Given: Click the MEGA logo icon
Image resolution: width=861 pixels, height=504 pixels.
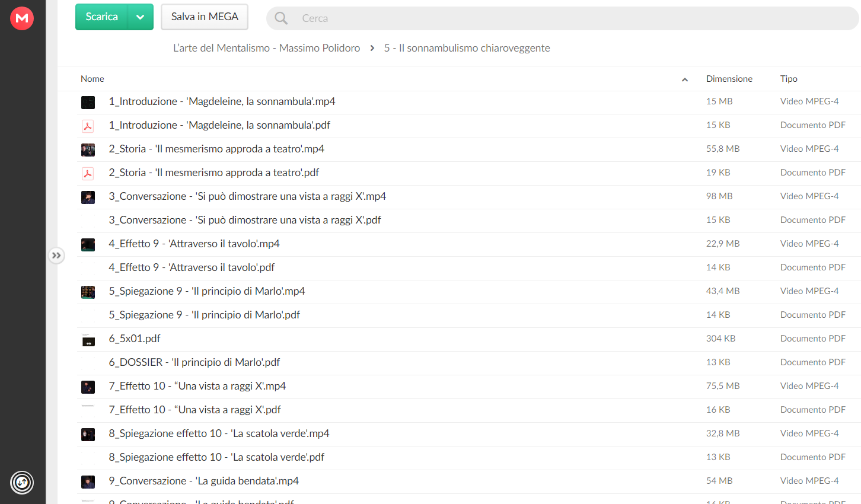Looking at the screenshot, I should 22,18.
